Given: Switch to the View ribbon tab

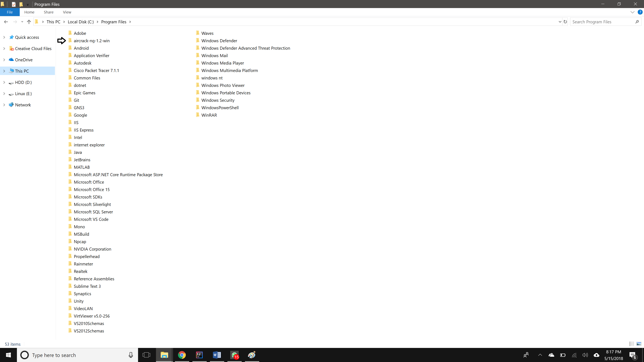Looking at the screenshot, I should (x=67, y=12).
